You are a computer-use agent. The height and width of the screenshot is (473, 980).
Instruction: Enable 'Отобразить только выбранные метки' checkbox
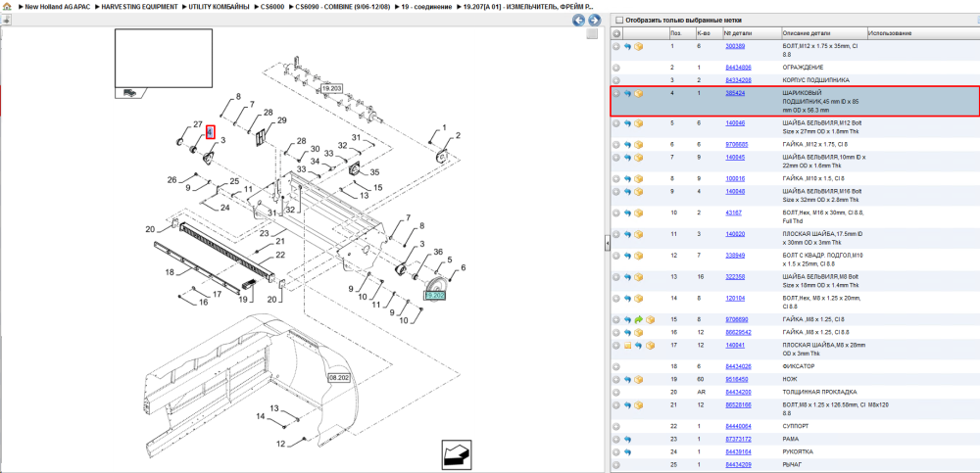pyautogui.click(x=618, y=20)
